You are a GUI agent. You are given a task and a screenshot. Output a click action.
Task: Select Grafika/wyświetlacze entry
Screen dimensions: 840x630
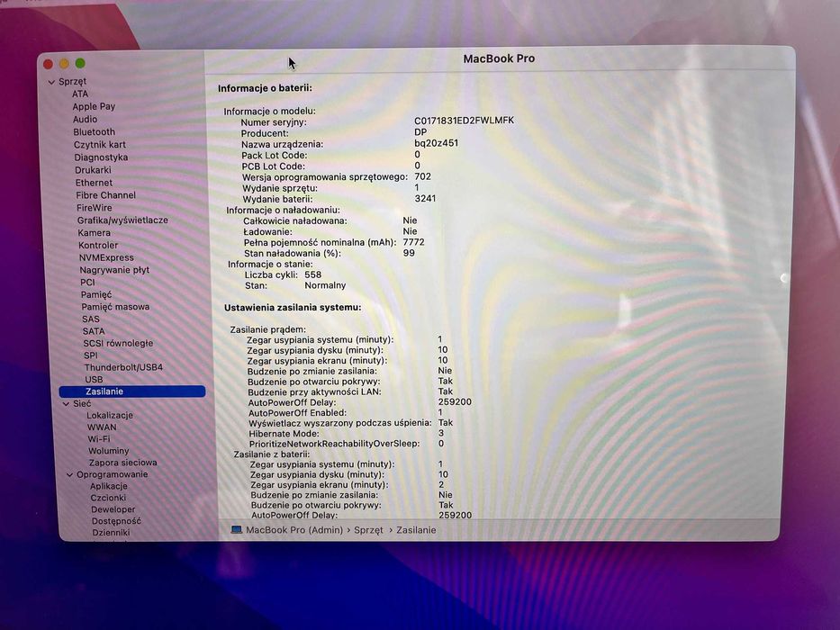click(122, 220)
